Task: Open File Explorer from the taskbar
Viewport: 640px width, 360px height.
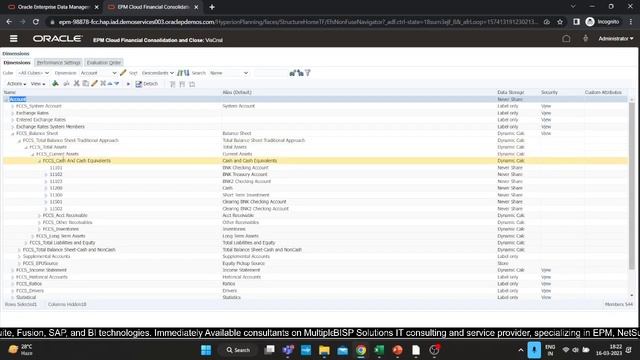Action: coord(324,350)
